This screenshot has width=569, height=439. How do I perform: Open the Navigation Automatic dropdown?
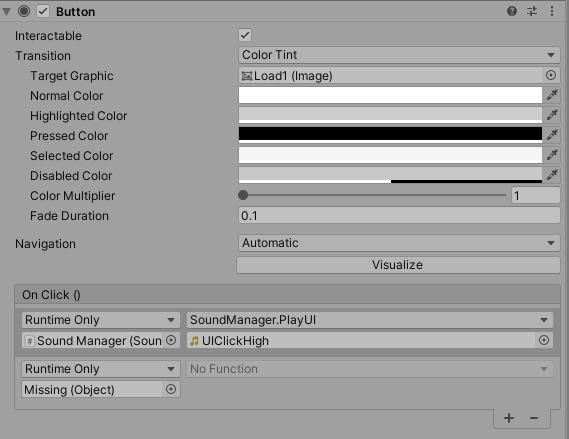(399, 243)
